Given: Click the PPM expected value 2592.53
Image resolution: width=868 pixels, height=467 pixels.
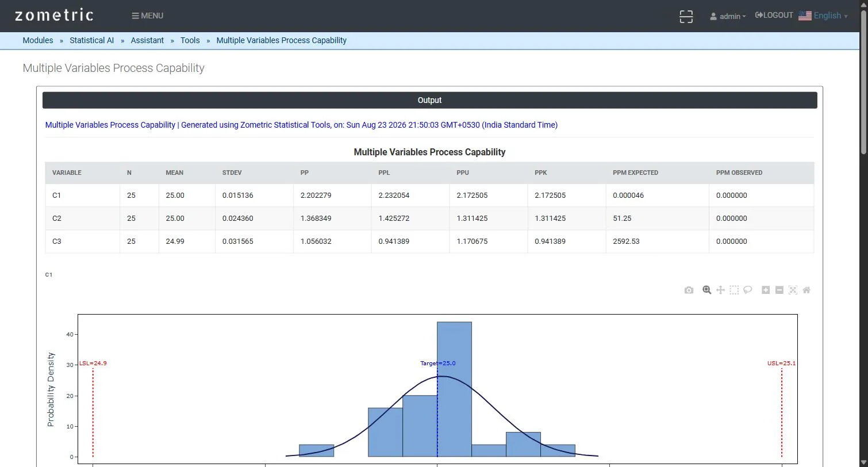Looking at the screenshot, I should pos(626,242).
